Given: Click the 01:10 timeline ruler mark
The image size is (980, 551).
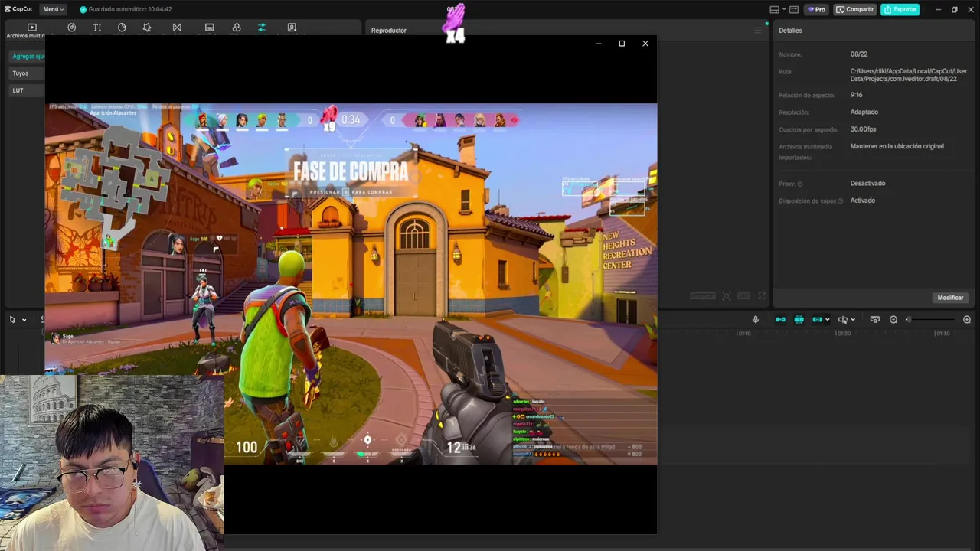Looking at the screenshot, I should coord(743,334).
